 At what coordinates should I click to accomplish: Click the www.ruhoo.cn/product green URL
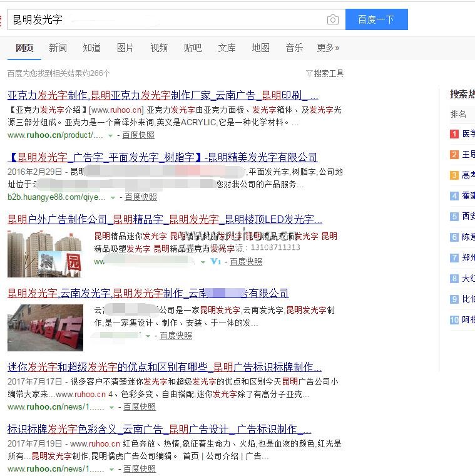tap(55, 135)
